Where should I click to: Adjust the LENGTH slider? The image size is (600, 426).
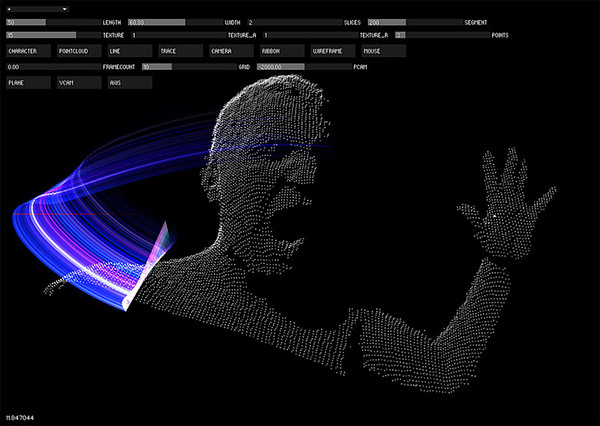click(x=52, y=21)
